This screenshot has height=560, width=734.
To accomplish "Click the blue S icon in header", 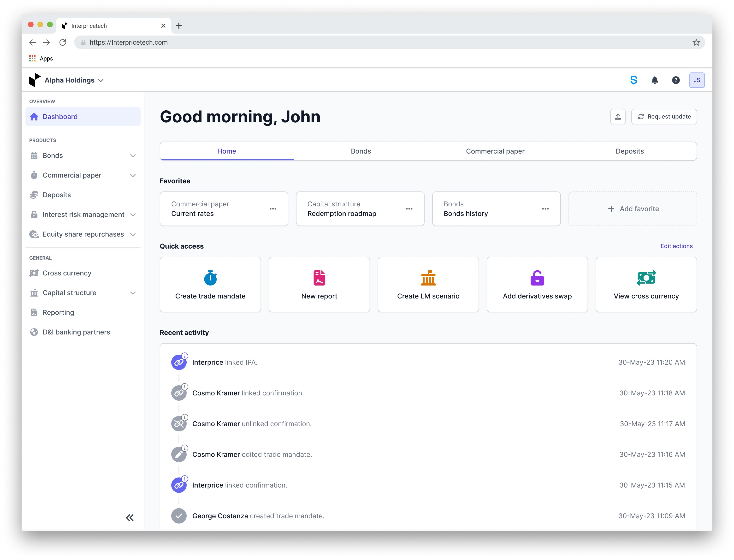I will (x=633, y=80).
